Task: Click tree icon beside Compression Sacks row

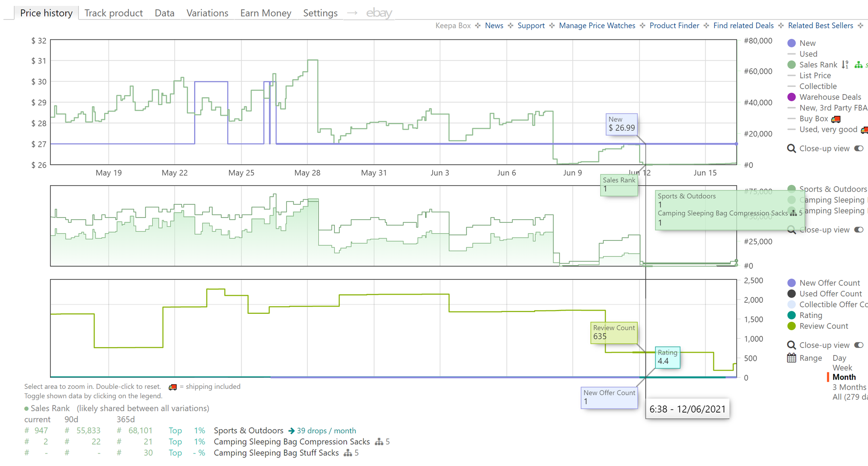Action: [x=379, y=442]
